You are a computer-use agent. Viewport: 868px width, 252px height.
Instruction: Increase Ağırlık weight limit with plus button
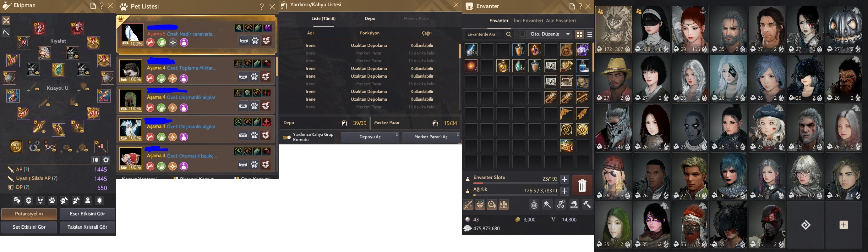[565, 191]
